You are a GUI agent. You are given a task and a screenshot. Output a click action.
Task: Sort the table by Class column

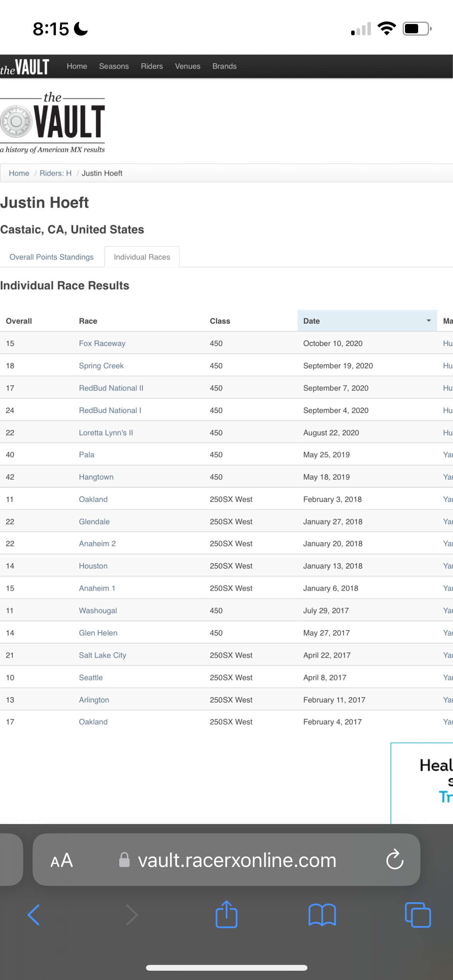coord(220,321)
